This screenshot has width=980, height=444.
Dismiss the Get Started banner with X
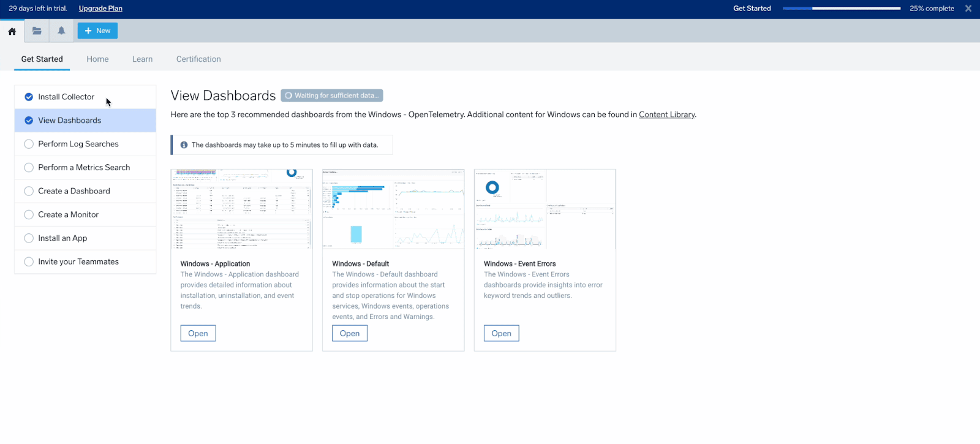[x=968, y=9]
